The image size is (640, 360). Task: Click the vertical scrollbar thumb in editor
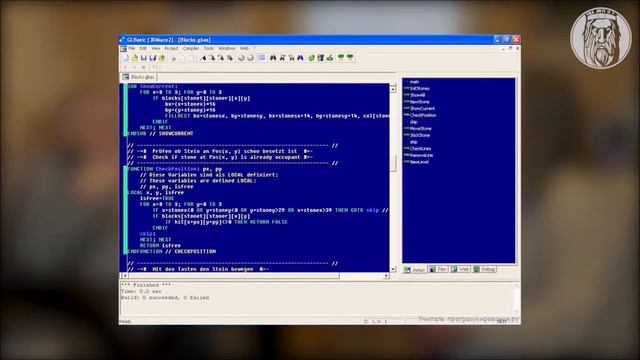(393, 164)
